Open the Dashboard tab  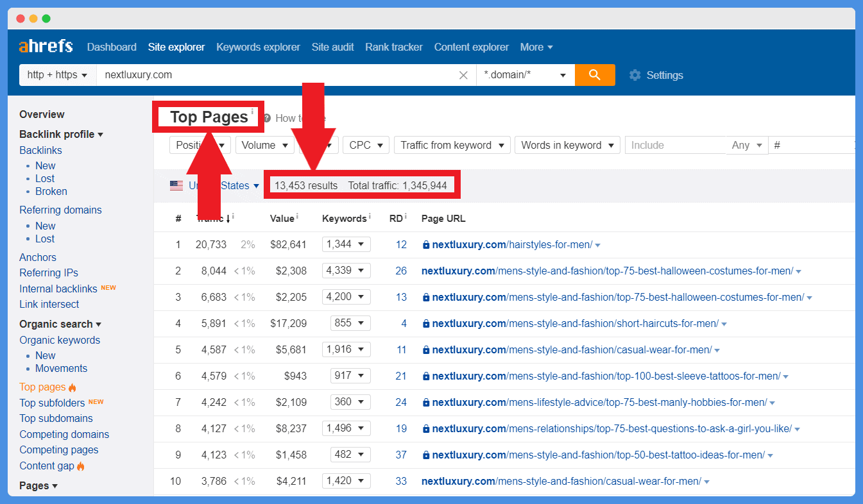[112, 47]
